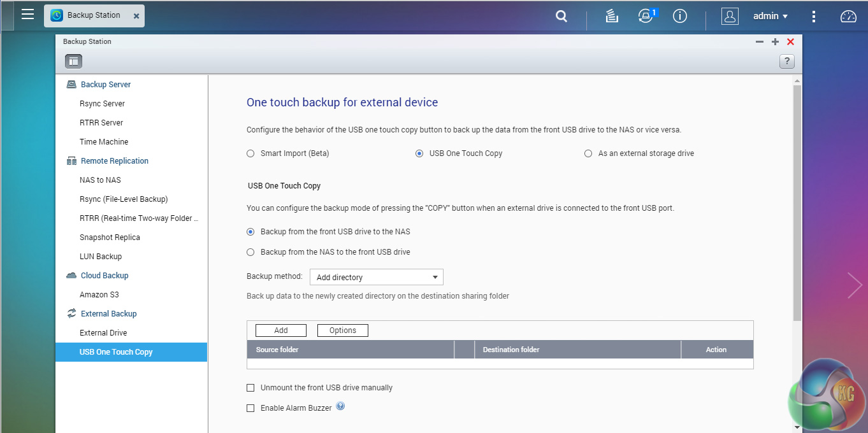Click the Cloud Backup cloud icon
This screenshot has width=868, height=433.
[71, 275]
